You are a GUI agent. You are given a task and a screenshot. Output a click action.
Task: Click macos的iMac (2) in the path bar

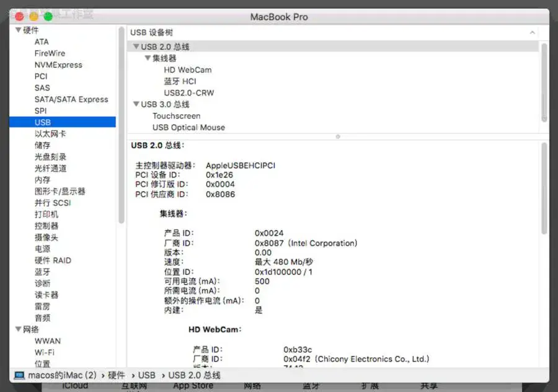[62, 375]
